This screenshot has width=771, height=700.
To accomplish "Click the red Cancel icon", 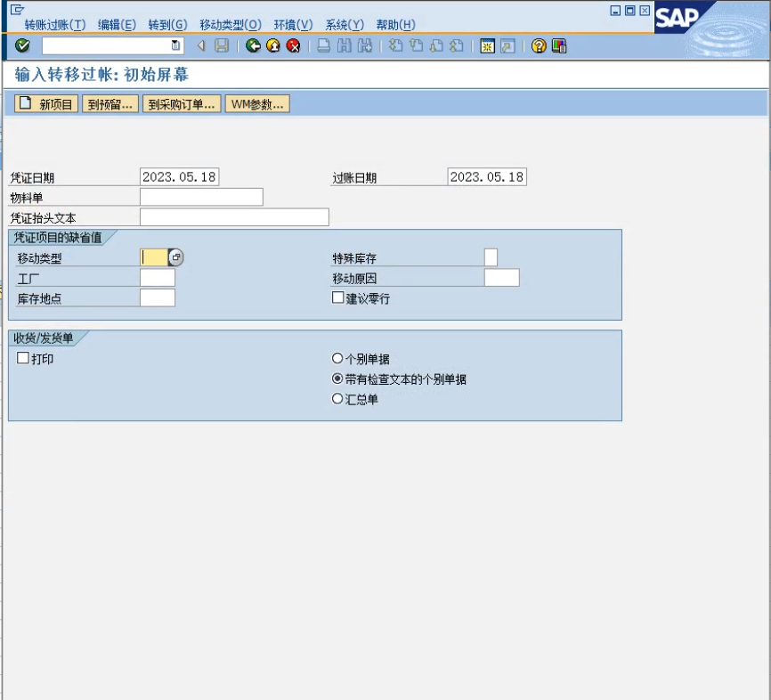I will click(293, 45).
